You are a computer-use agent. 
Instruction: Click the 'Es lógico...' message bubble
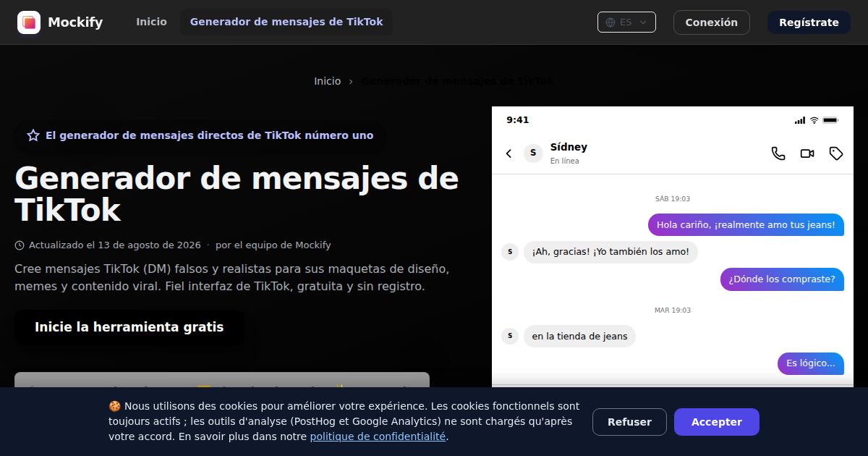coord(811,363)
